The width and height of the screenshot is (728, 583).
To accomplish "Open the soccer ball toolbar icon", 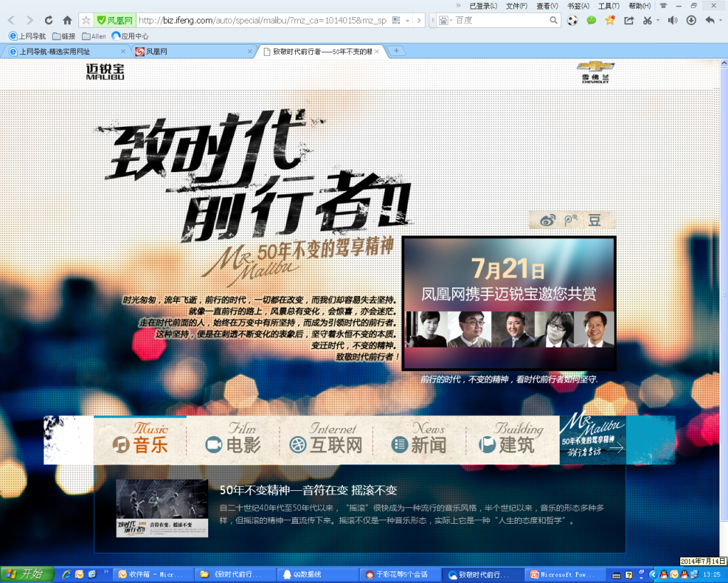I will (573, 21).
